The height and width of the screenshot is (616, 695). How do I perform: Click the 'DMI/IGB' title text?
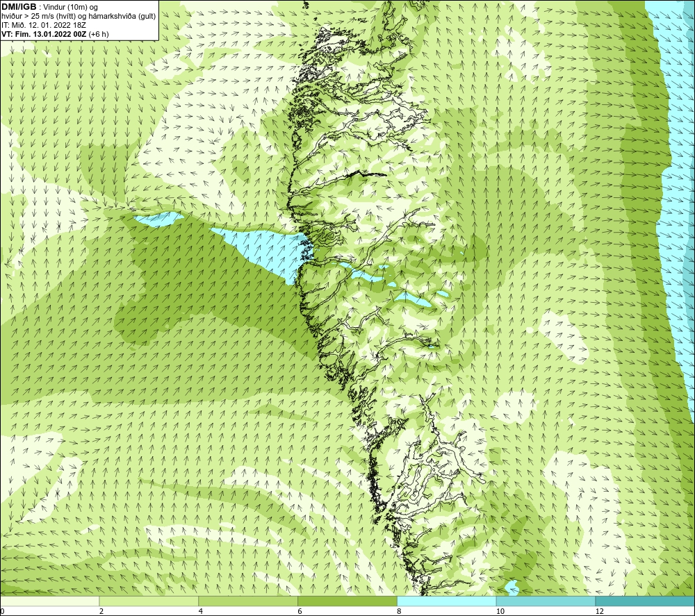tap(19, 7)
